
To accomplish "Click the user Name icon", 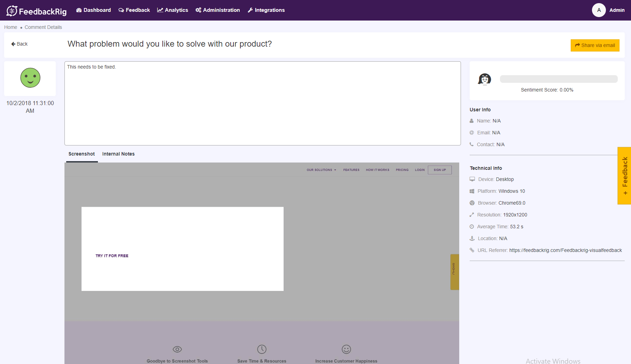I will point(471,121).
